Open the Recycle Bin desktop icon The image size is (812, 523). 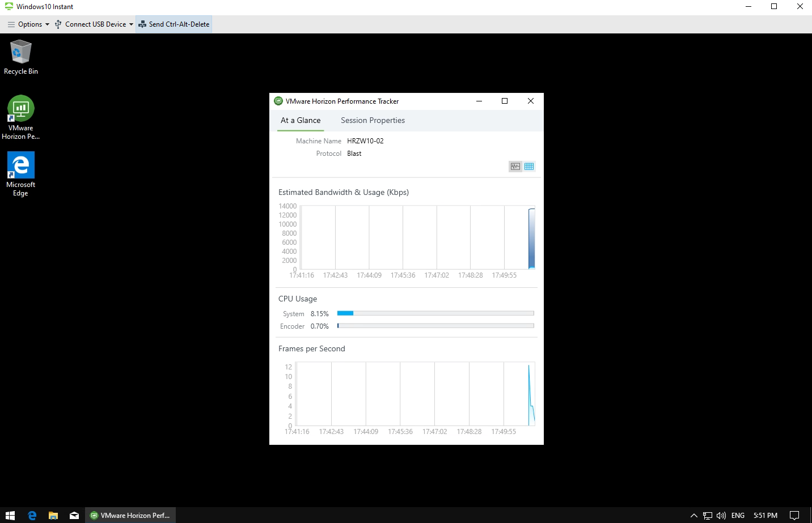tap(21, 57)
